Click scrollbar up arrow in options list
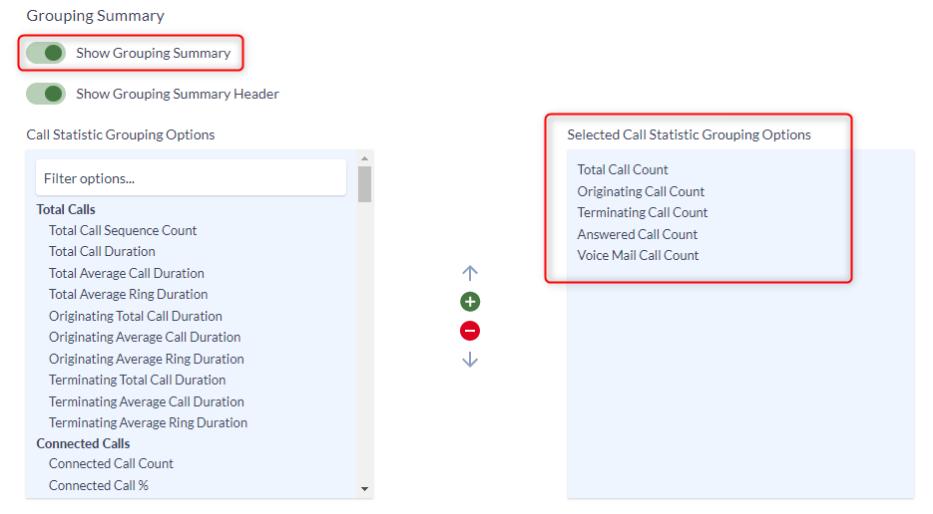This screenshot has width=933, height=514. (x=365, y=158)
